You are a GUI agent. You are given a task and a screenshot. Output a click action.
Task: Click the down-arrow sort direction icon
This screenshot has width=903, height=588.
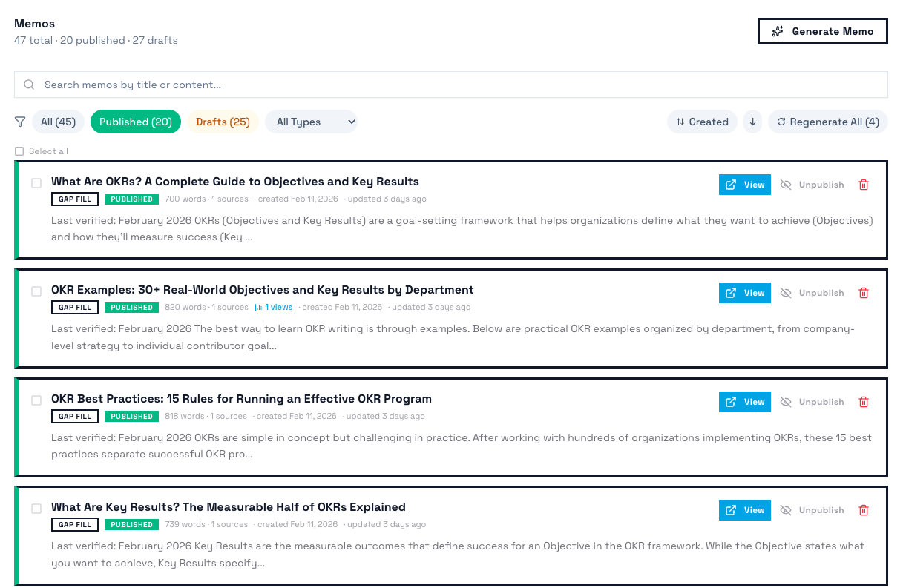click(x=752, y=122)
